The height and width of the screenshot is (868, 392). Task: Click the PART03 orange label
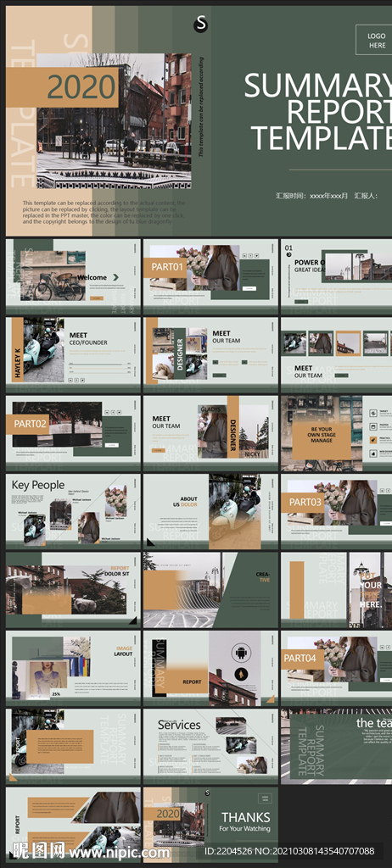coord(302,503)
